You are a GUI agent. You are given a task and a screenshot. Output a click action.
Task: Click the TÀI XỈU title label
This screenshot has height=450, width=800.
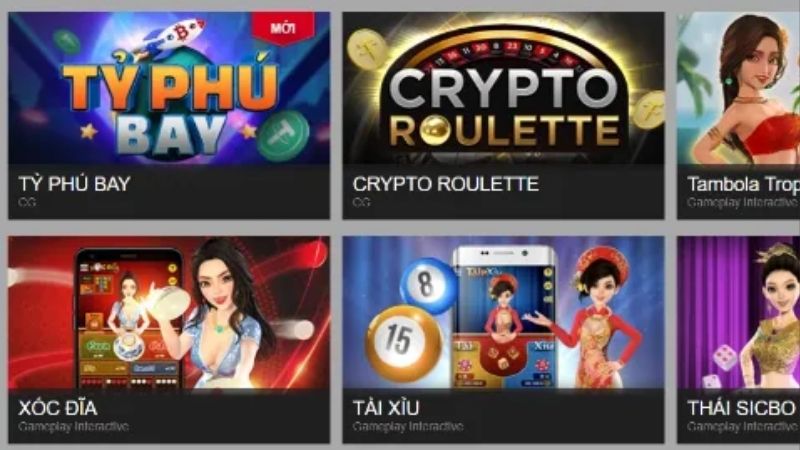(x=386, y=408)
